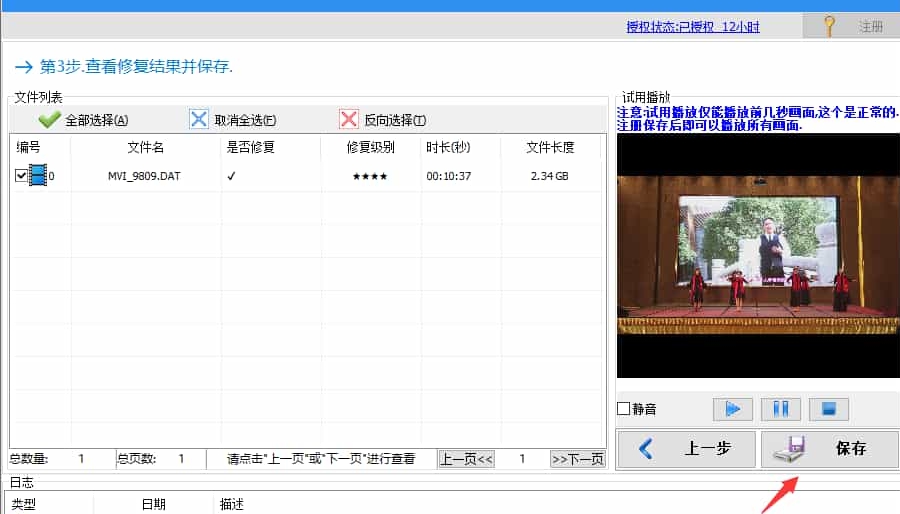The width and height of the screenshot is (900, 514).
Task: Play the preview video
Action: 732,409
